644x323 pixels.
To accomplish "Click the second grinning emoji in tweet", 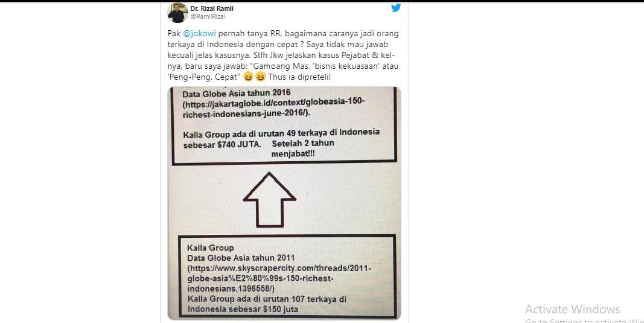I will click(260, 77).
